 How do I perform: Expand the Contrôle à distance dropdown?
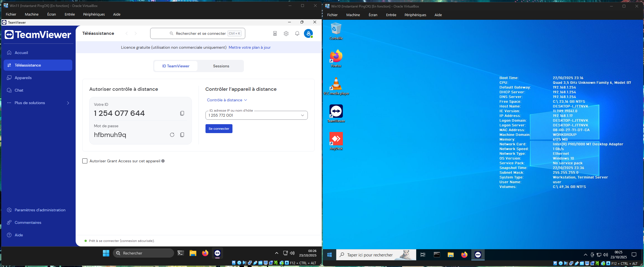coord(227,100)
